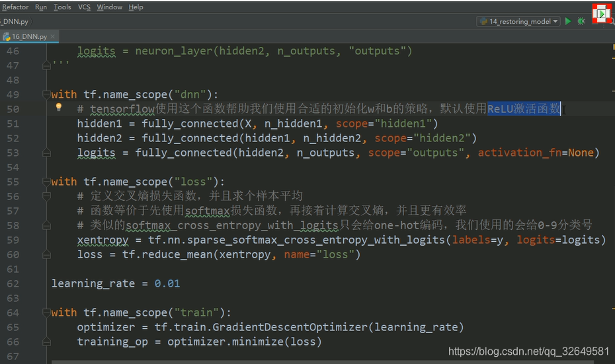615x364 pixels.
Task: Click the underlined tensorflow word in line 50 comment
Action: tap(122, 109)
